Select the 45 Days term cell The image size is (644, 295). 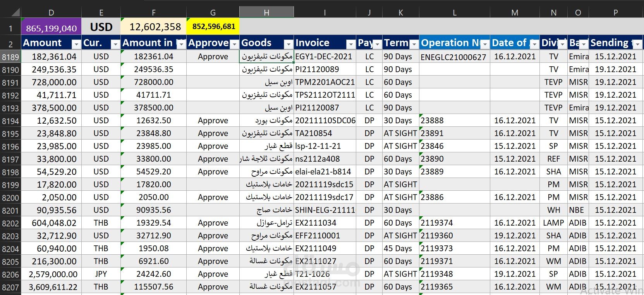click(x=400, y=248)
